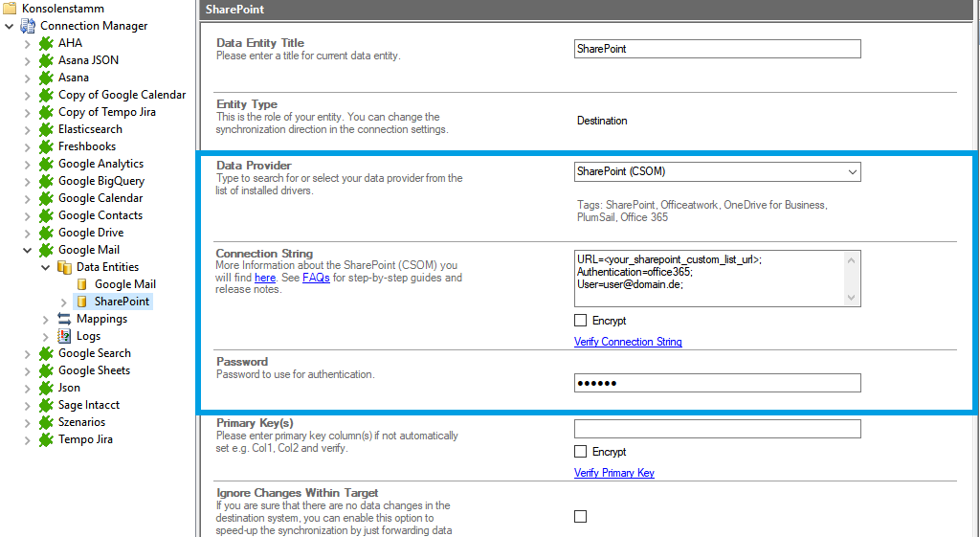Enable Encrypt for the connection string
Image resolution: width=980 pixels, height=537 pixels.
580,321
